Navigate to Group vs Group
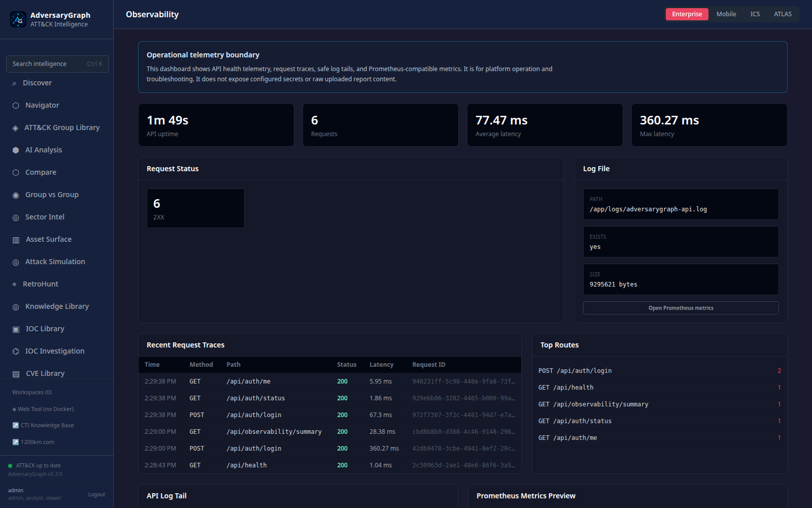This screenshot has height=508, width=812. (57, 195)
